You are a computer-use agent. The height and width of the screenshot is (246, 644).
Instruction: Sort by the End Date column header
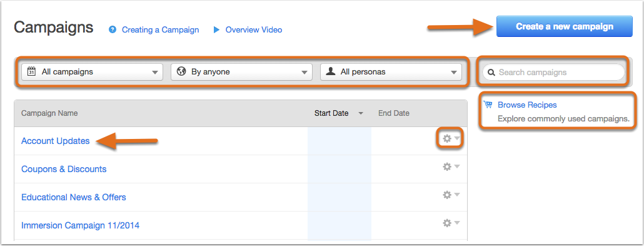(x=393, y=113)
